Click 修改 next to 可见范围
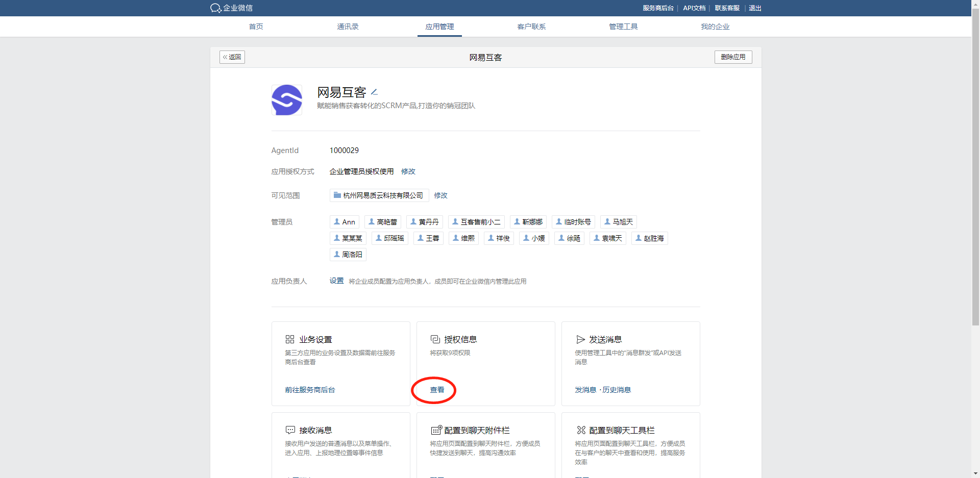Viewport: 980px width, 478px height. coord(441,195)
